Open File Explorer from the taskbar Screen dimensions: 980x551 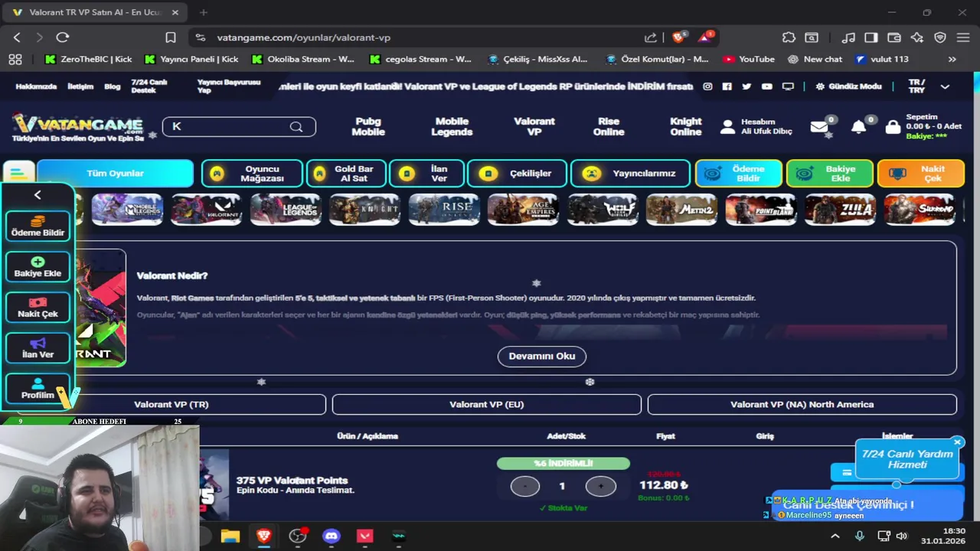230,536
